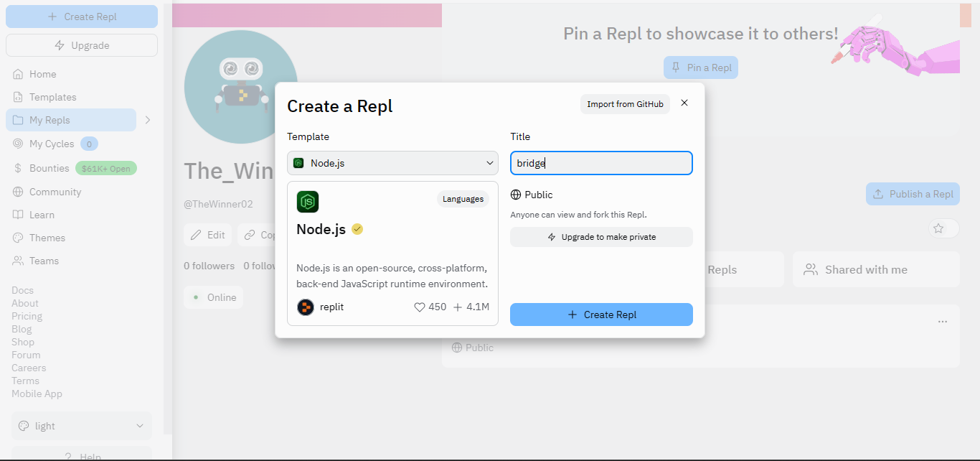
Task: Click the Languages tag on template card
Action: (x=463, y=199)
